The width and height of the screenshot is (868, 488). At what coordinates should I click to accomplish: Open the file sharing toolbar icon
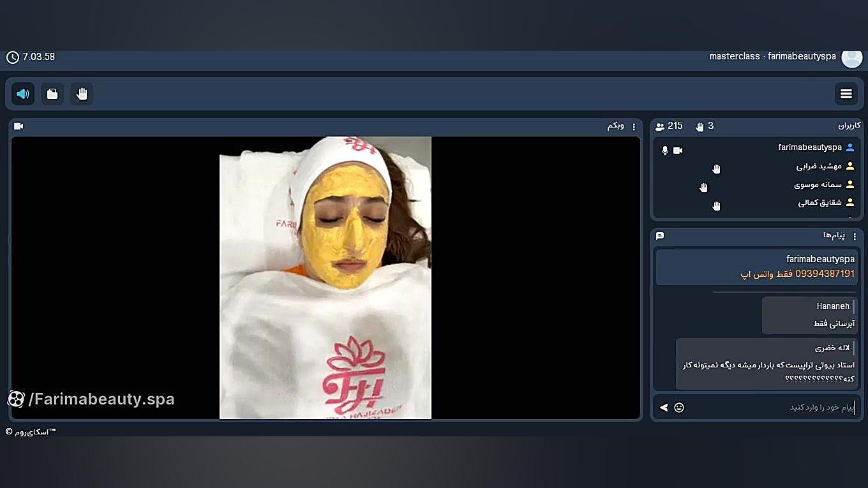point(52,94)
